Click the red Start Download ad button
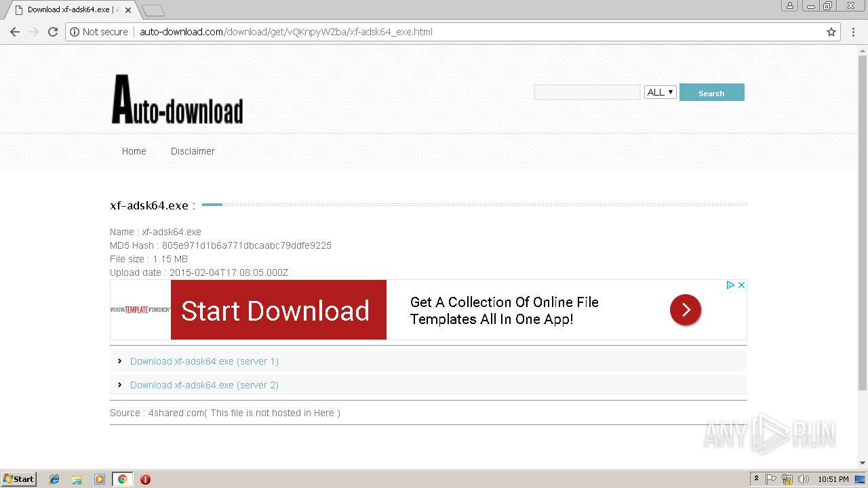 [279, 310]
